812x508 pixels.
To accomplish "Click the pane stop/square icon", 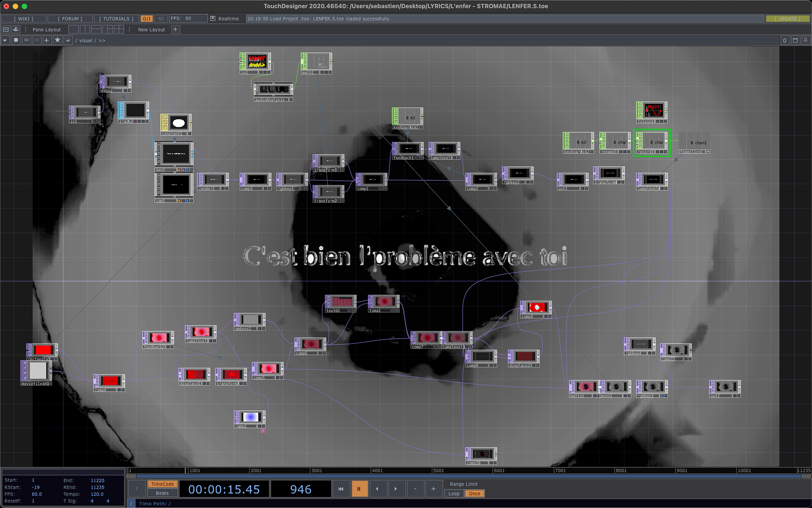I will point(16,40).
